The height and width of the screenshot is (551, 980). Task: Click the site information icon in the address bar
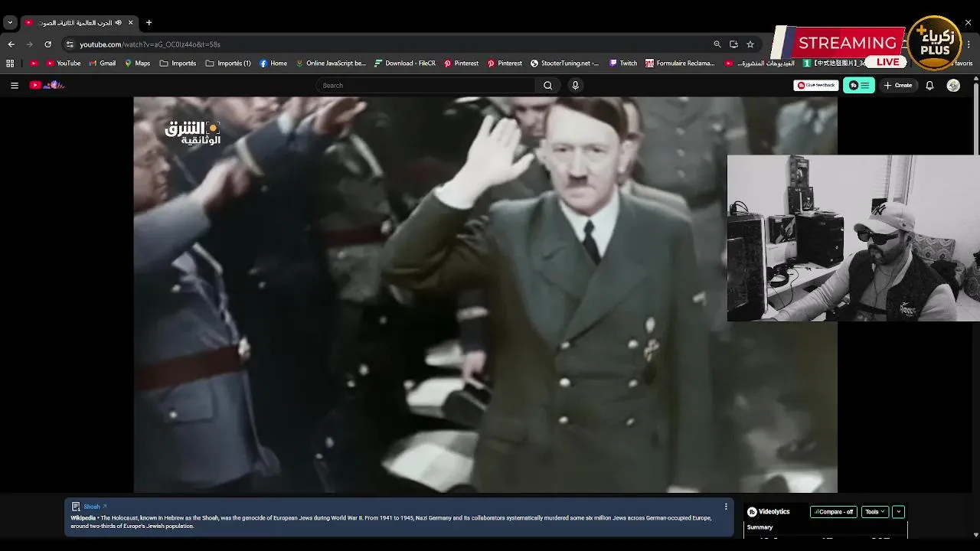(70, 44)
